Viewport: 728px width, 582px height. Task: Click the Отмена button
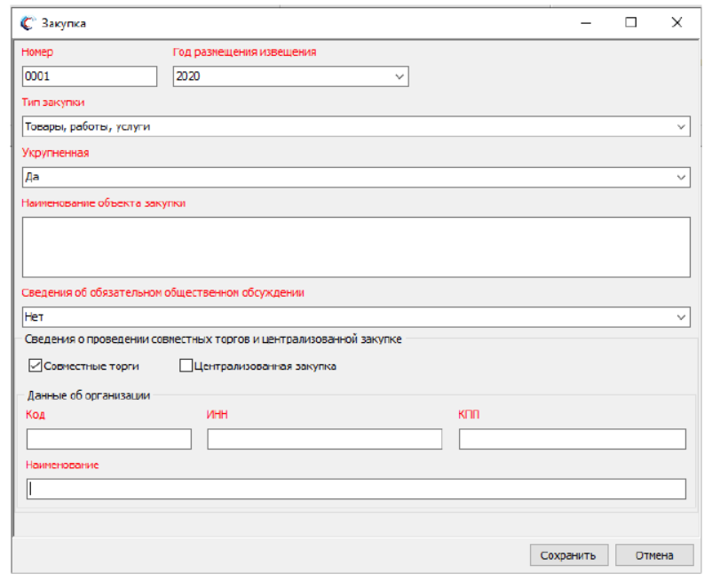click(x=653, y=555)
